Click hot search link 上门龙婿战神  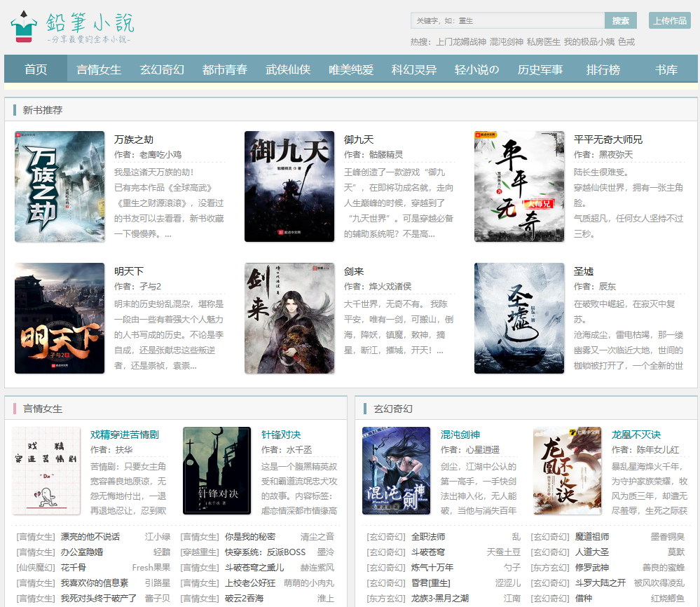pos(460,42)
